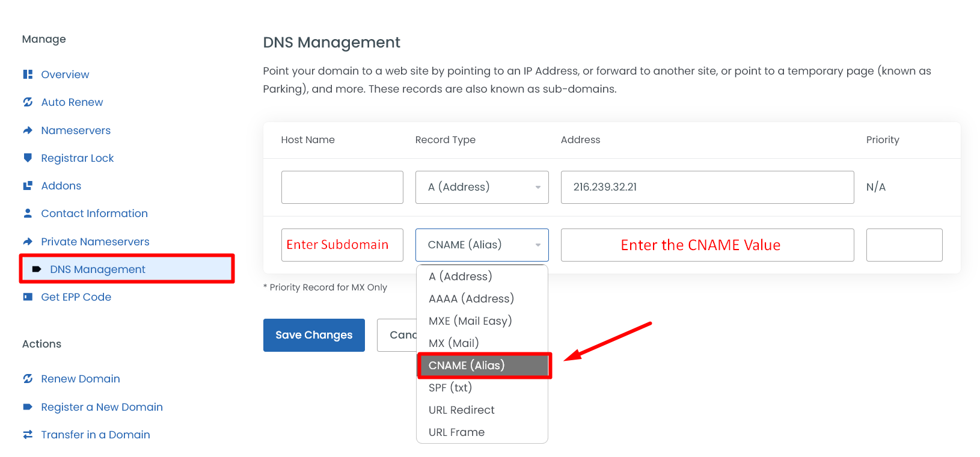Click the Registrar Lock shield icon
Viewport: 980px width, 457px height.
coord(28,158)
